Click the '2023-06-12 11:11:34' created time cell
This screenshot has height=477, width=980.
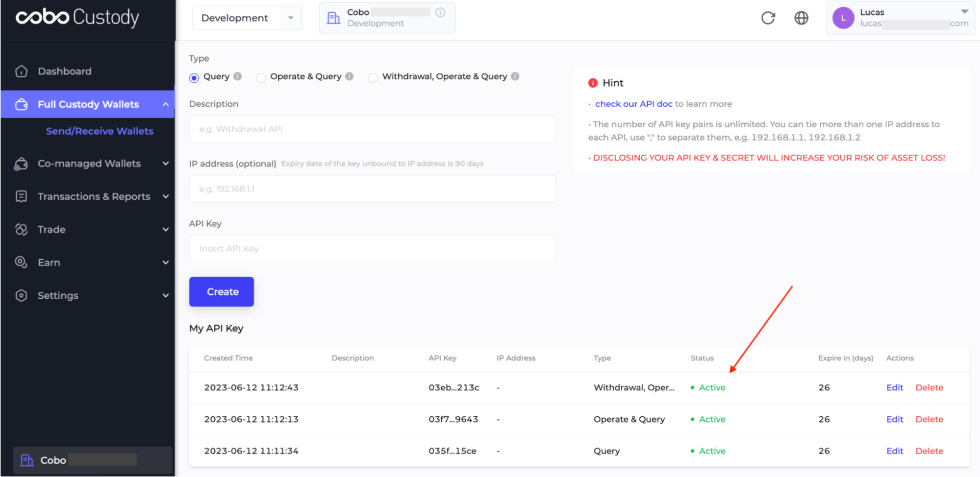pos(251,451)
